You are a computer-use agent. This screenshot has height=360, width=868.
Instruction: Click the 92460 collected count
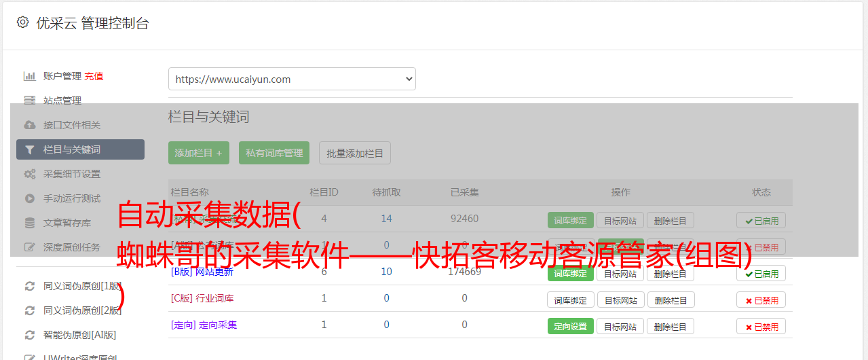click(x=464, y=218)
